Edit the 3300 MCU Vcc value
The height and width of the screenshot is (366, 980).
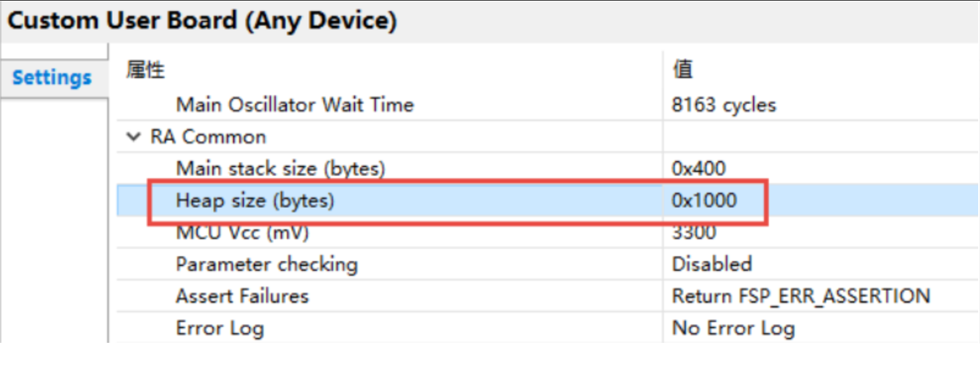point(694,234)
